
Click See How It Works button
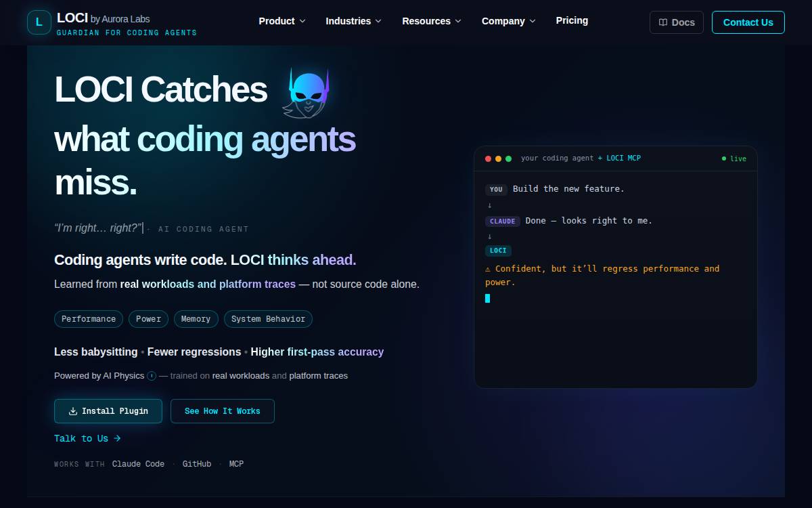tap(223, 411)
